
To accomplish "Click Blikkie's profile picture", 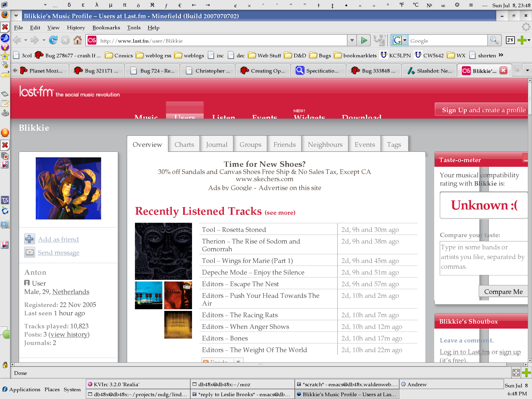I will point(68,188).
